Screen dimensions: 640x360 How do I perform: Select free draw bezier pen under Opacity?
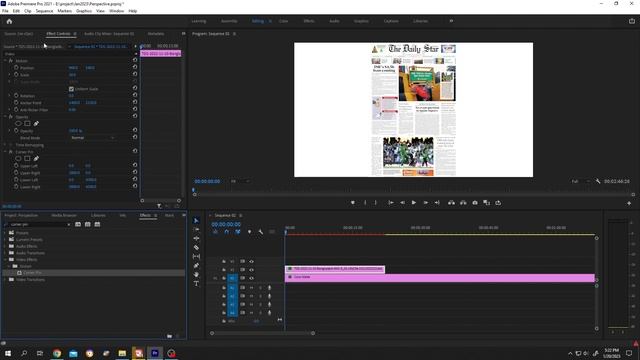point(36,123)
